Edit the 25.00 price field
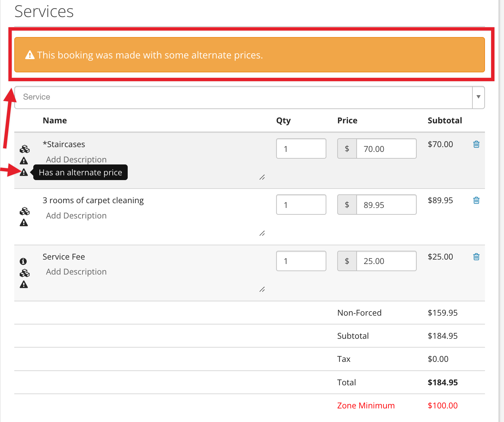 (x=386, y=261)
